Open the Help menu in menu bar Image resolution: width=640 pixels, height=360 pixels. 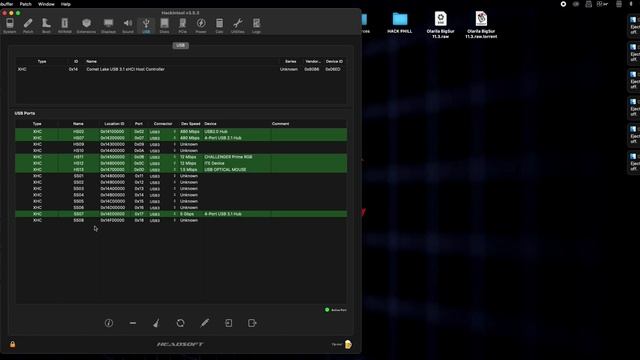tap(66, 4)
